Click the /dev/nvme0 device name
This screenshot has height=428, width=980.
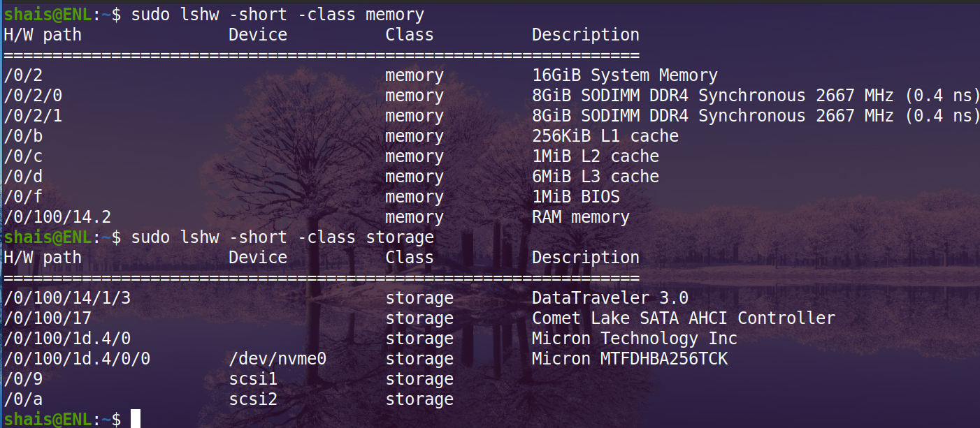(x=278, y=359)
